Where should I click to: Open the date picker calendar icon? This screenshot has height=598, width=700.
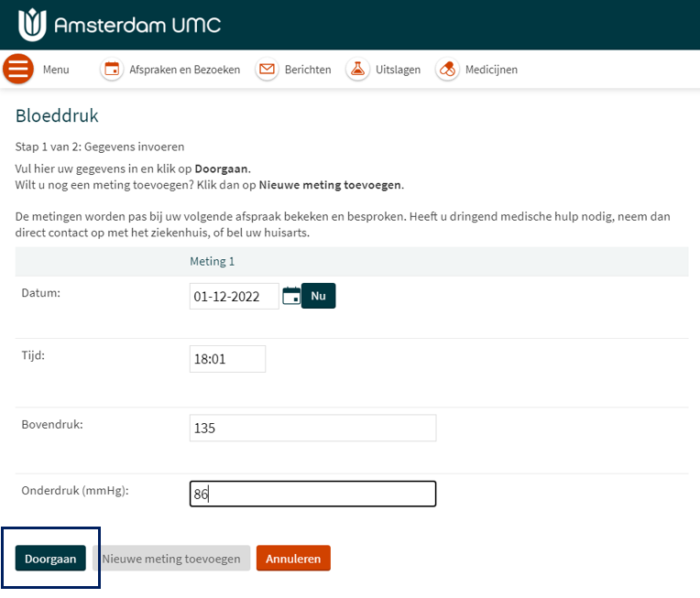(x=291, y=296)
